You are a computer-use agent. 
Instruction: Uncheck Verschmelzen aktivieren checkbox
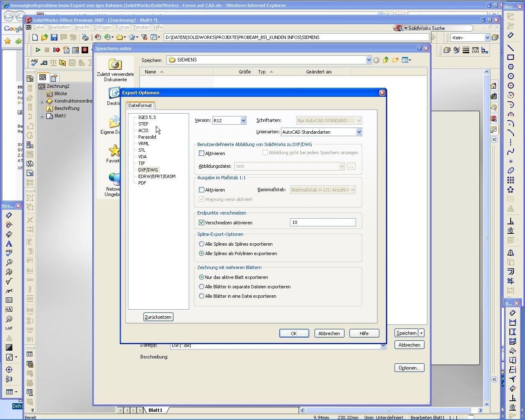[x=201, y=223]
